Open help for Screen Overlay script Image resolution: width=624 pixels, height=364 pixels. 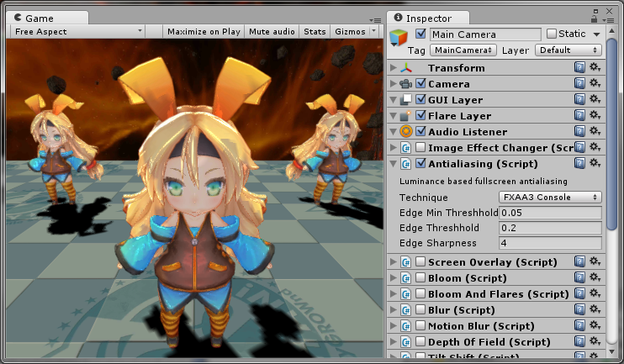579,261
